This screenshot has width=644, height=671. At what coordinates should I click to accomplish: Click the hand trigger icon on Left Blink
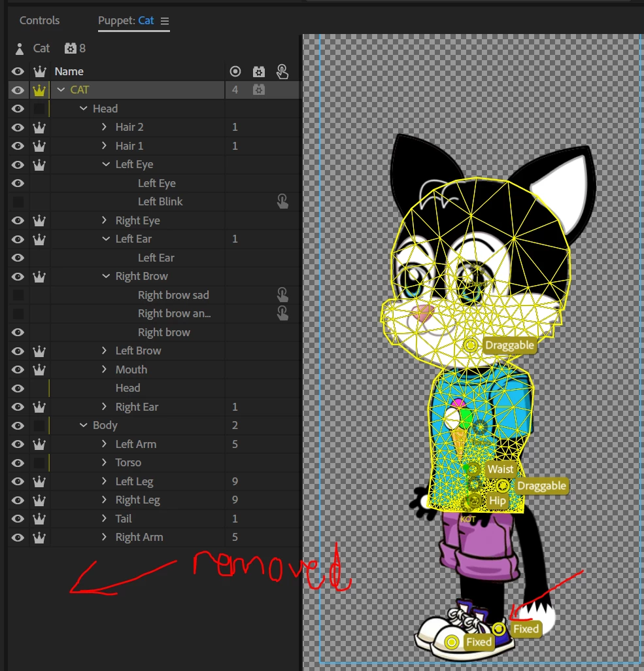282,201
